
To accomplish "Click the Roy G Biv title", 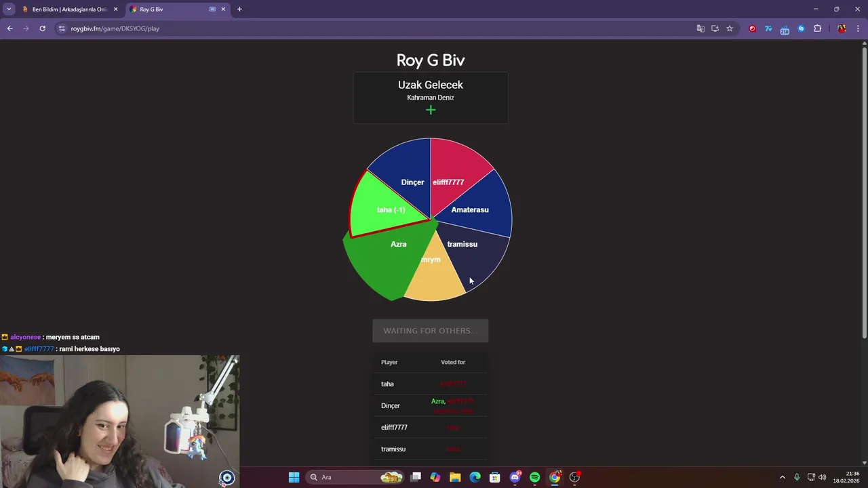I will coord(431,60).
